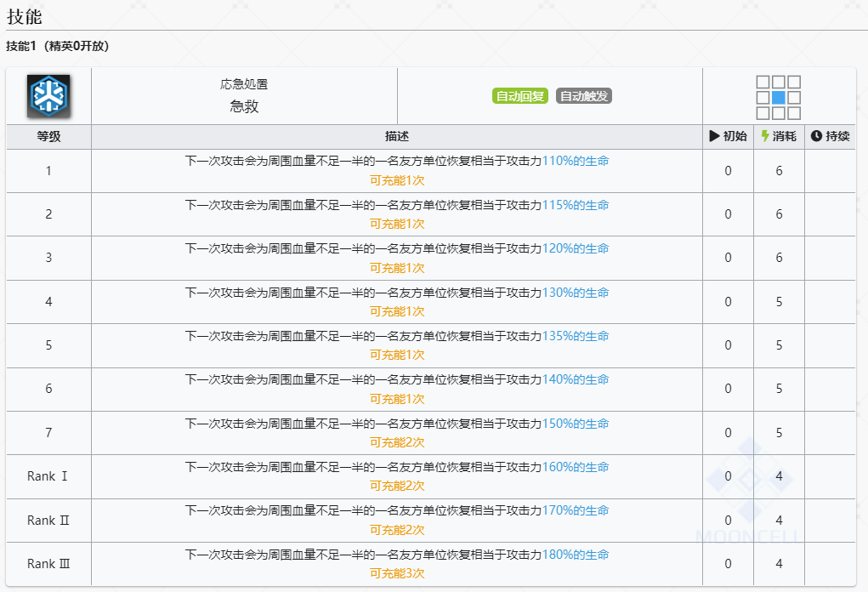Click the green 自动回复 tag
Viewport: 868px width, 592px height.
[x=519, y=96]
